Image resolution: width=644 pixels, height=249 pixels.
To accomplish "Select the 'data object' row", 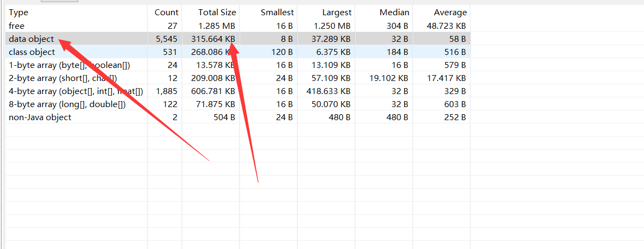I will (x=238, y=39).
